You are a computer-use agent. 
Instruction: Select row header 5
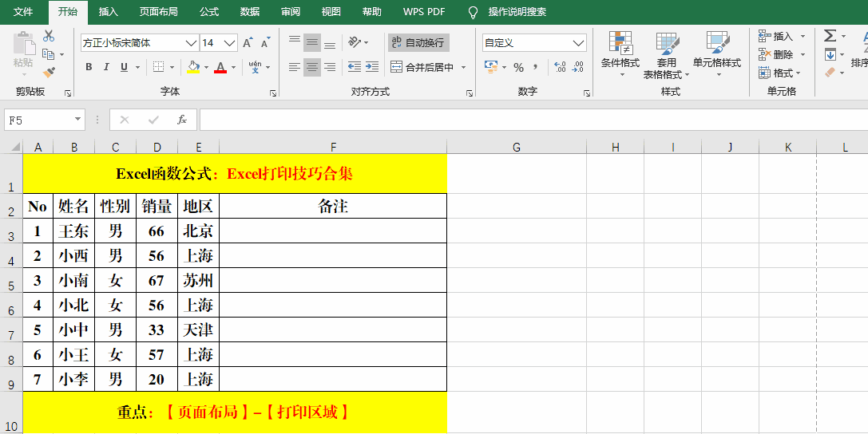12,280
